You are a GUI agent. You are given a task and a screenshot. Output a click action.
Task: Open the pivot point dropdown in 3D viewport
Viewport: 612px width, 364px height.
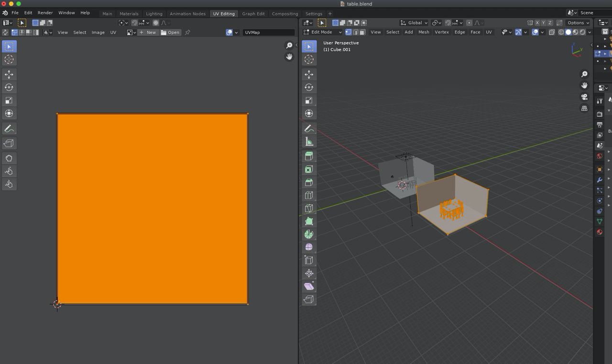click(x=437, y=22)
